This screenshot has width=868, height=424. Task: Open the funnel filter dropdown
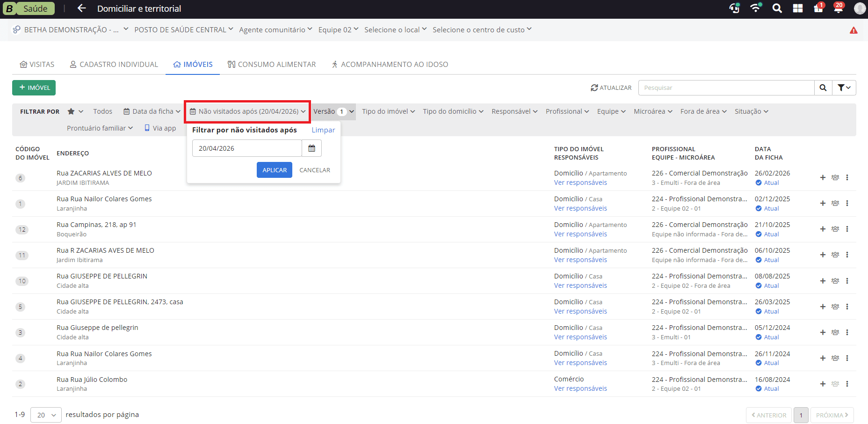844,88
